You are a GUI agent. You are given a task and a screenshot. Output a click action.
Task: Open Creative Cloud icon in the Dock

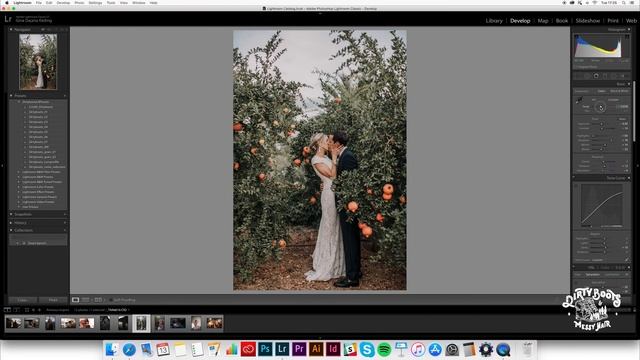[248, 349]
